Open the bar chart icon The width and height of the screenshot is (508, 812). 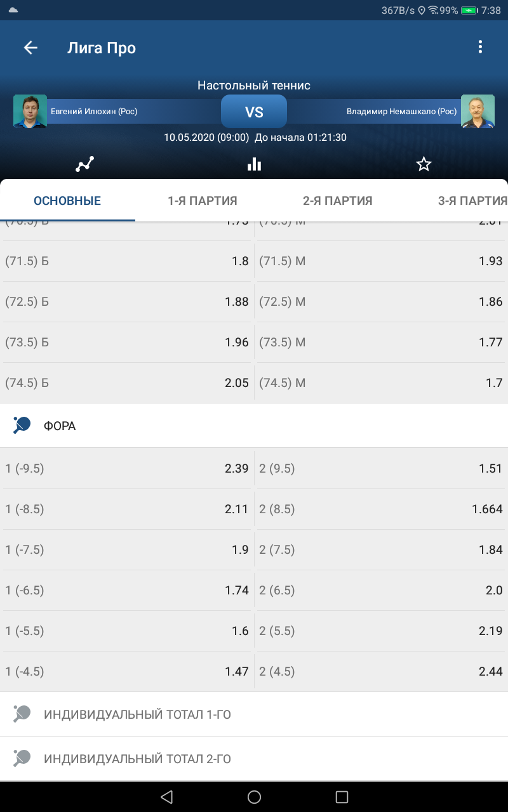click(254, 164)
